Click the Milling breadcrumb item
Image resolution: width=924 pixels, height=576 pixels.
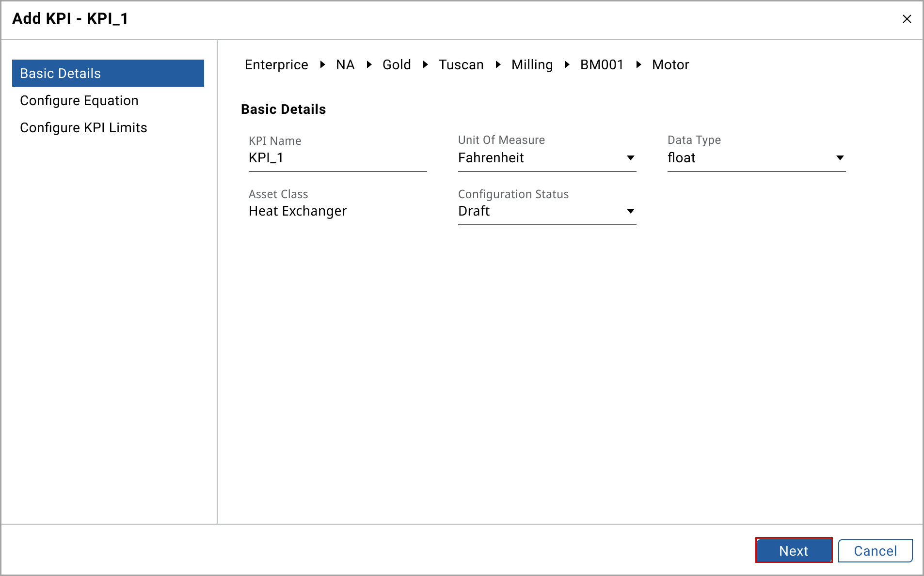coord(532,64)
